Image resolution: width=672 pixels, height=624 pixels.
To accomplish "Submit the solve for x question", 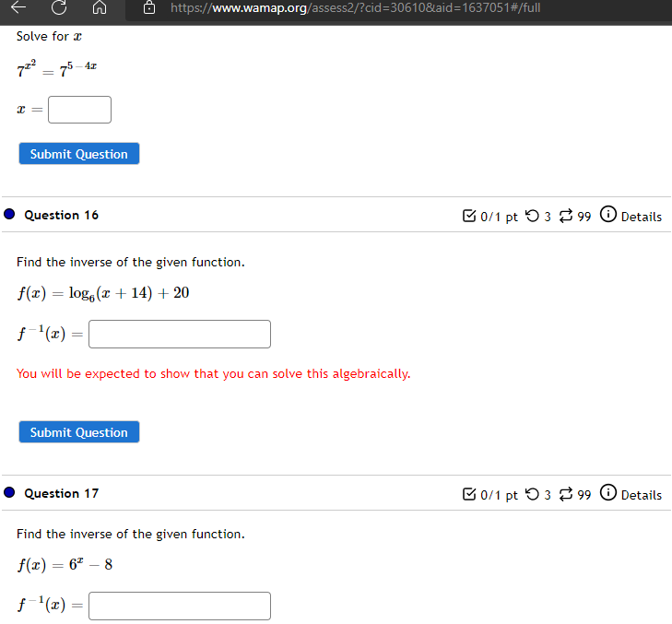I will click(x=79, y=153).
